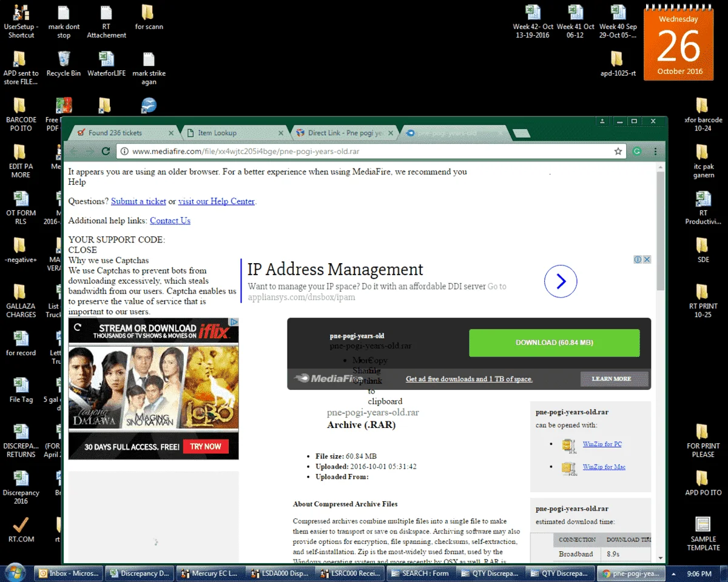Close the Direct Link - Pne pogi tab
Viewport: 728px width, 582px height.
pos(391,133)
